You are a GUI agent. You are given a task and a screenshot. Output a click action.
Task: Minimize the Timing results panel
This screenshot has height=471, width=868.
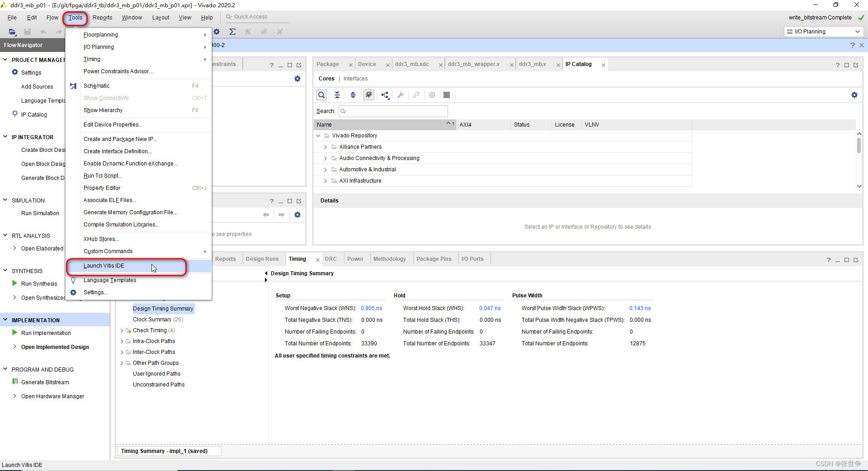pyautogui.click(x=838, y=260)
